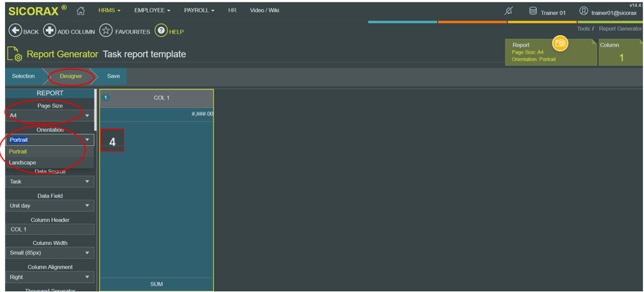This screenshot has width=644, height=292.
Task: Switch to the Save step tab
Action: [x=113, y=76]
